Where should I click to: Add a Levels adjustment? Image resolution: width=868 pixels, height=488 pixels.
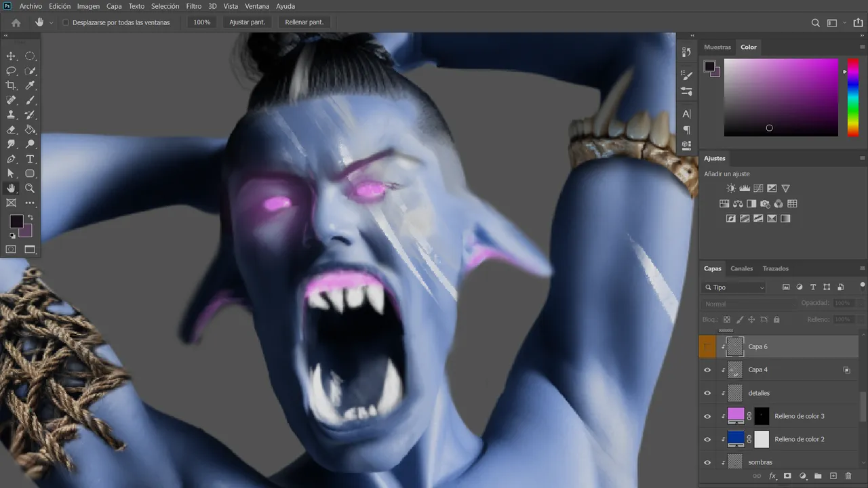click(745, 188)
